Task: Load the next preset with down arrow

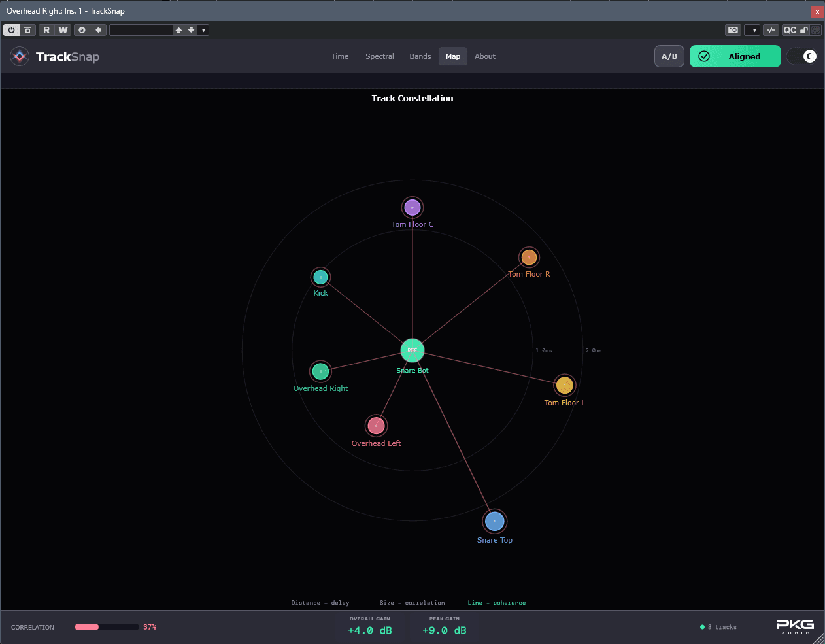Action: [191, 30]
